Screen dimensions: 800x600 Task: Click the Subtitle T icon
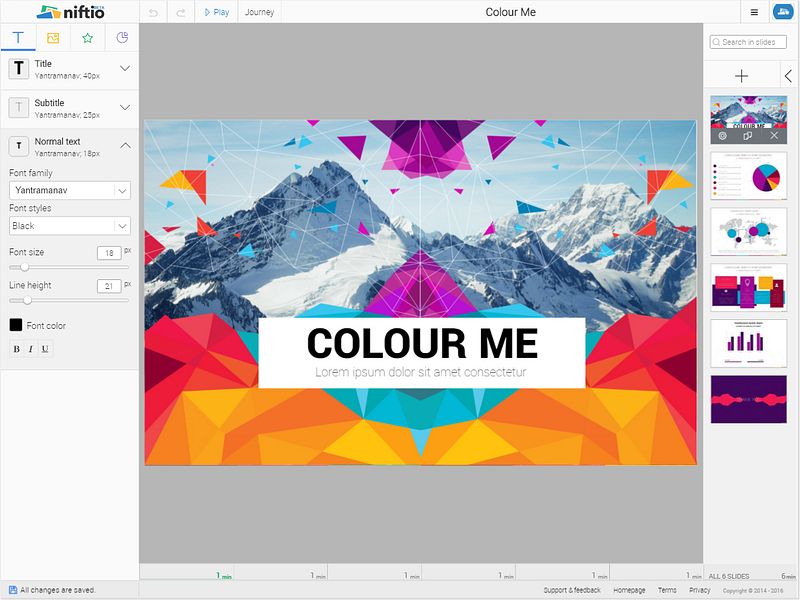[19, 107]
